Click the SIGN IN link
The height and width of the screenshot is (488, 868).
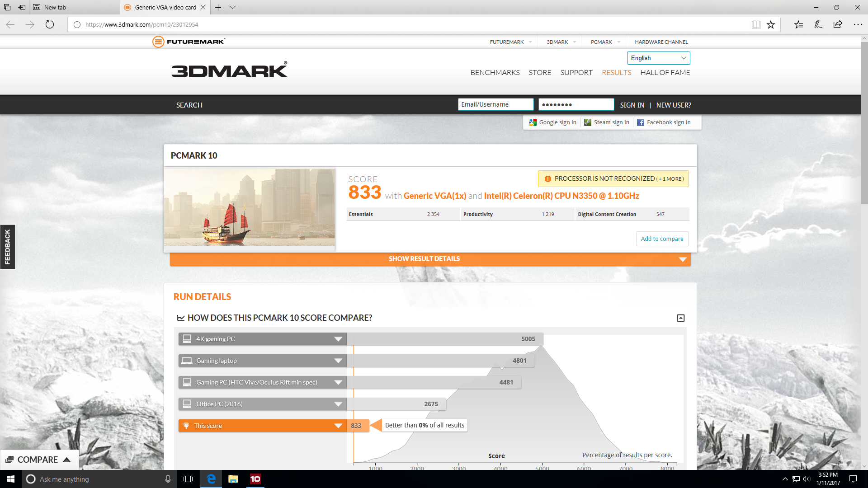(x=632, y=105)
